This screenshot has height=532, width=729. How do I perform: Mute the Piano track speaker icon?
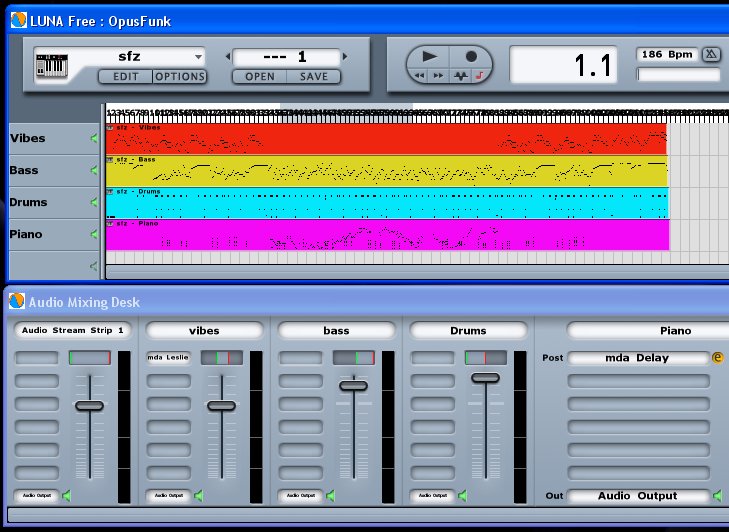coord(94,234)
